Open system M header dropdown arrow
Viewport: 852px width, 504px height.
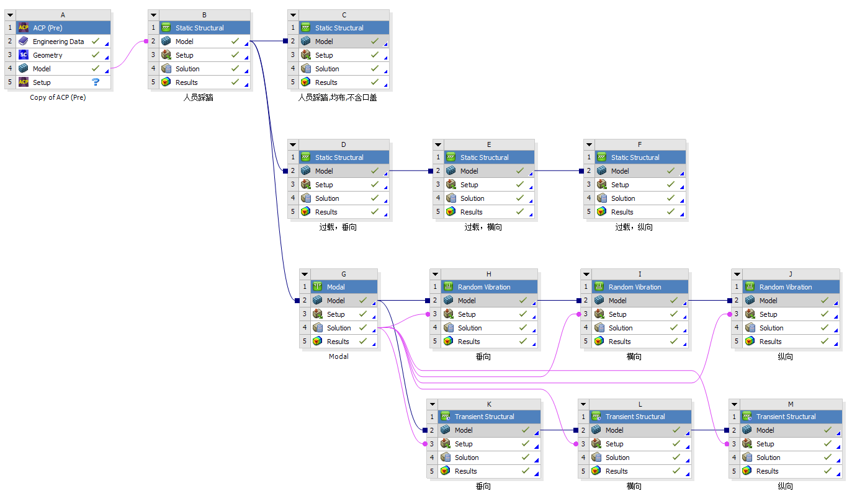tap(735, 404)
